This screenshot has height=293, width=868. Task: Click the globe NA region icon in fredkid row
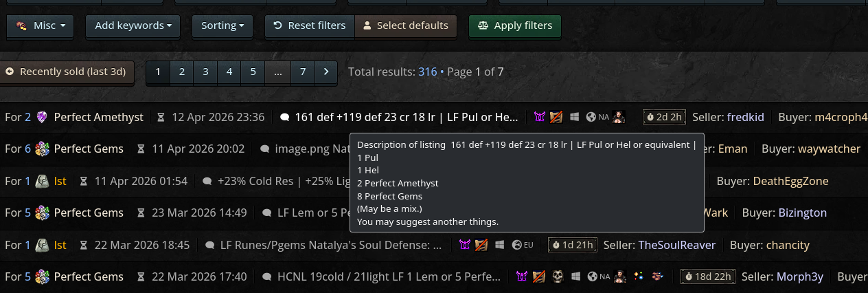click(x=591, y=117)
